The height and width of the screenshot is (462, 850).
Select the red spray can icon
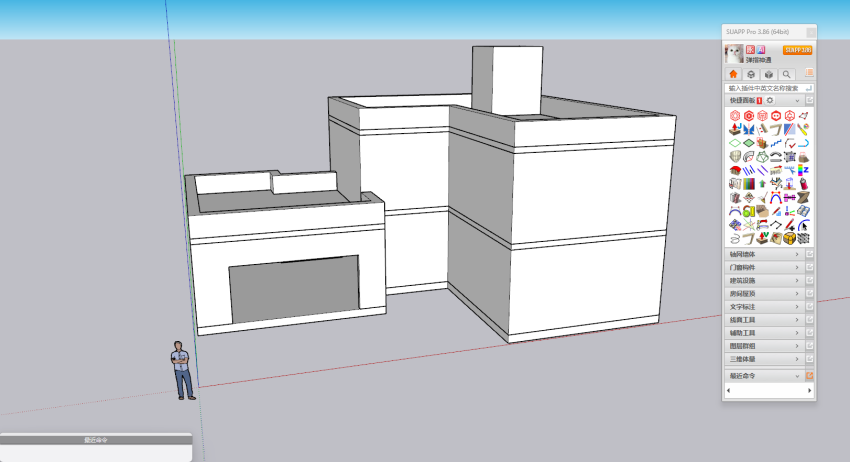coord(803,184)
